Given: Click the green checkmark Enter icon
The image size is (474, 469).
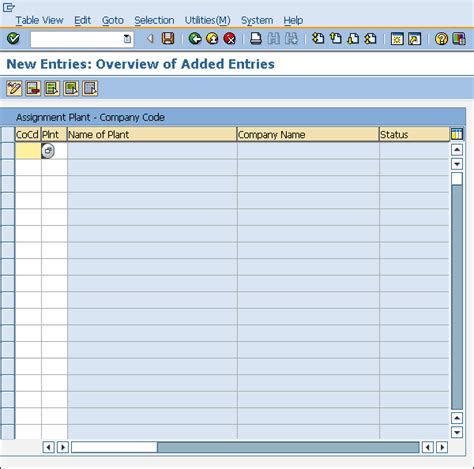Looking at the screenshot, I should tap(13, 39).
